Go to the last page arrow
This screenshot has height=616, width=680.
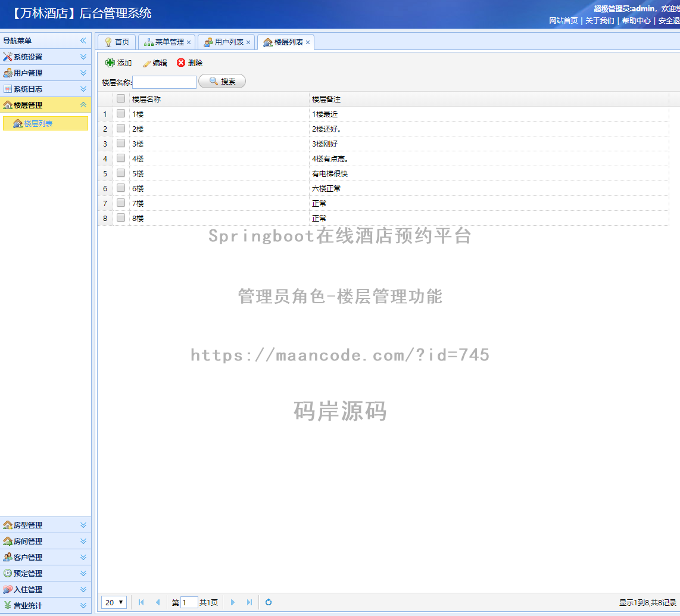tap(249, 602)
